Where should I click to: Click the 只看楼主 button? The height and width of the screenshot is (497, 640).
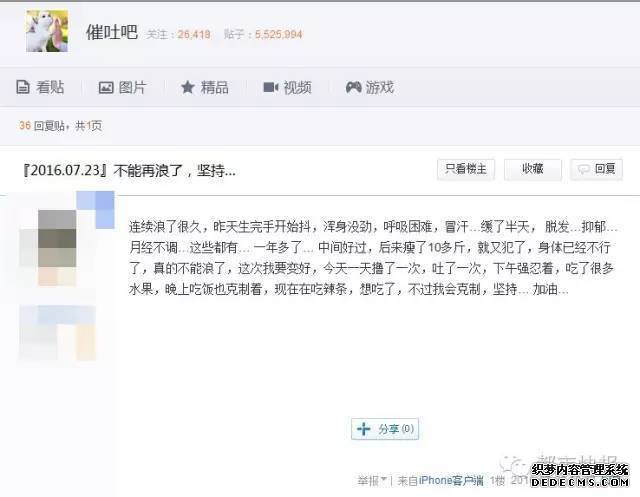(x=466, y=169)
